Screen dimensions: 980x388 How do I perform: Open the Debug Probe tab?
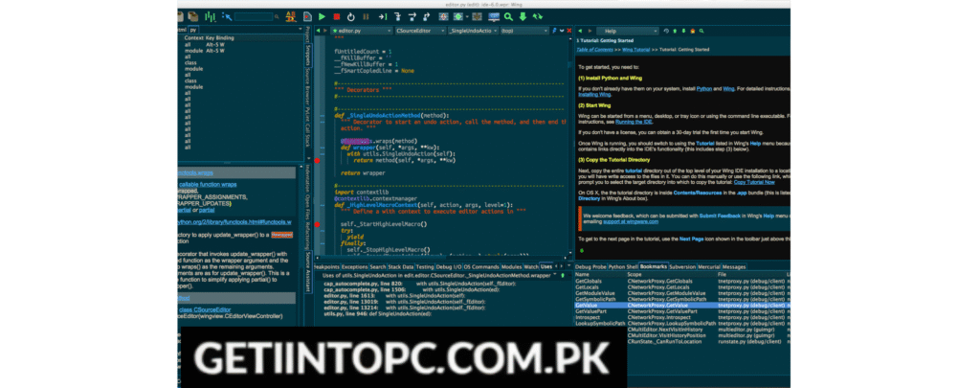(590, 266)
